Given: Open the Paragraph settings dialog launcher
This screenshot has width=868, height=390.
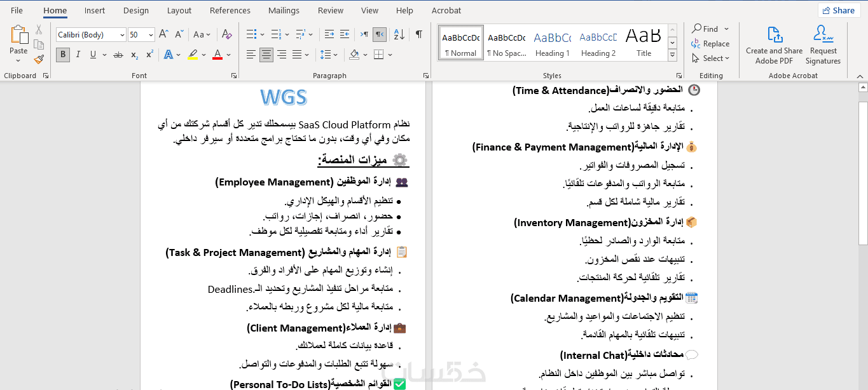Looking at the screenshot, I should click(425, 76).
